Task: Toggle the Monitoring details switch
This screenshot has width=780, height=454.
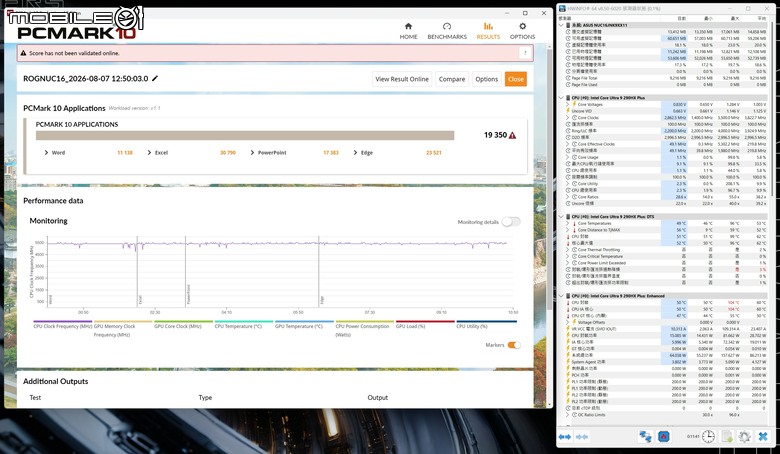Action: pos(511,222)
